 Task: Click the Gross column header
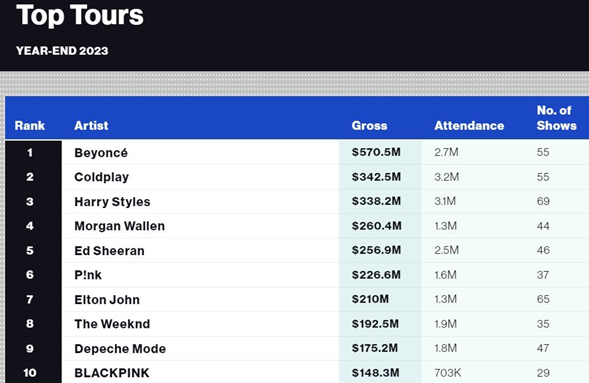(369, 125)
